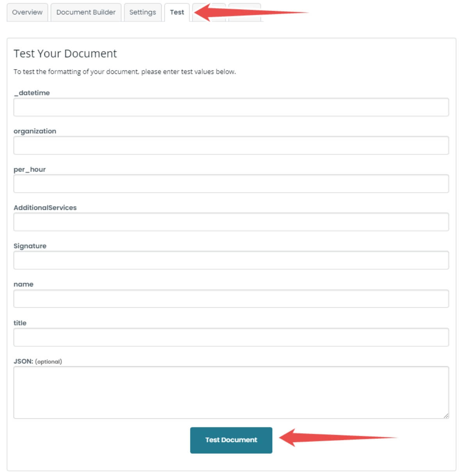The width and height of the screenshot is (462, 476).
Task: Click the title text field
Action: pyautogui.click(x=231, y=336)
